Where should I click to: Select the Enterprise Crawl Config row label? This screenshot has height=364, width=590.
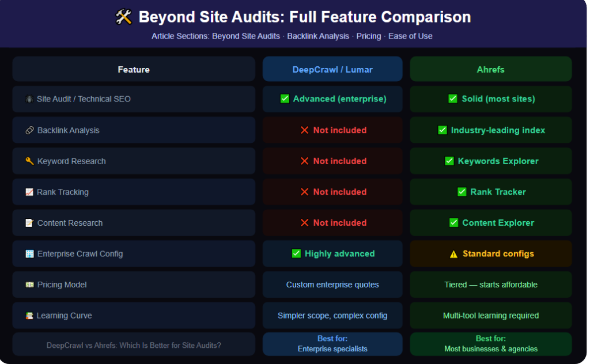click(80, 254)
